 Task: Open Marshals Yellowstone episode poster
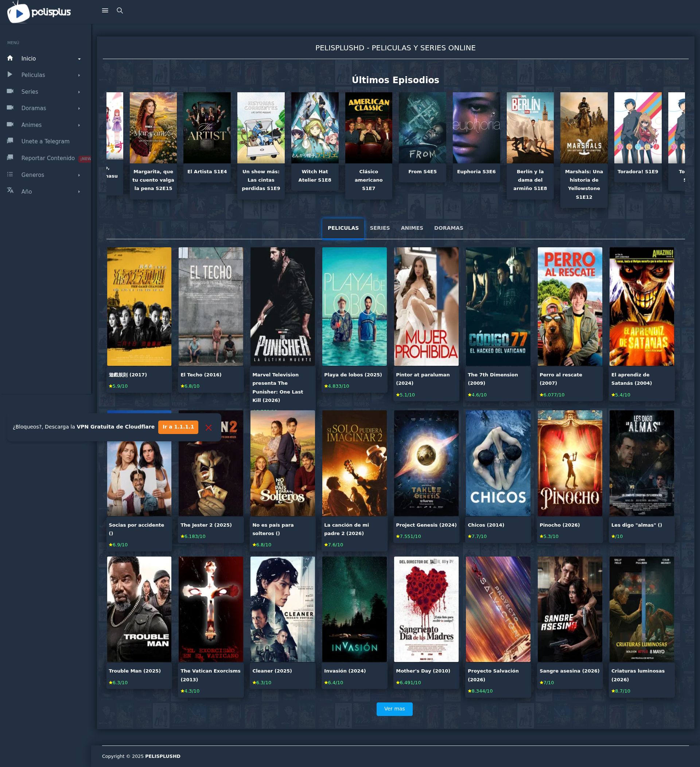pos(584,128)
